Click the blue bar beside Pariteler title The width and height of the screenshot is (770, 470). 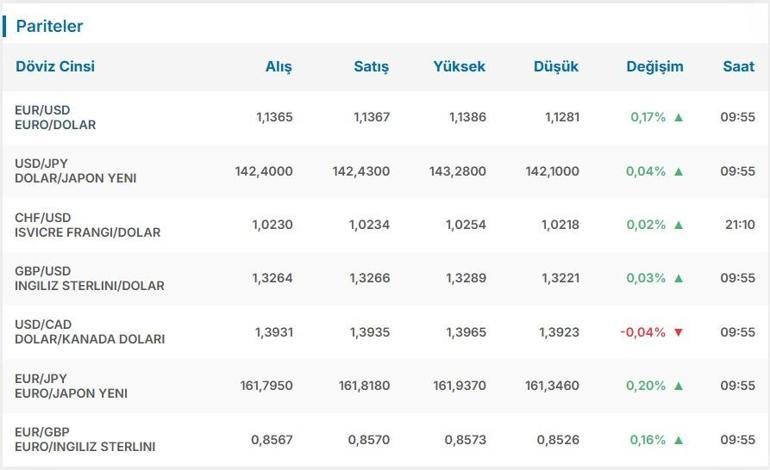[x=4, y=26]
